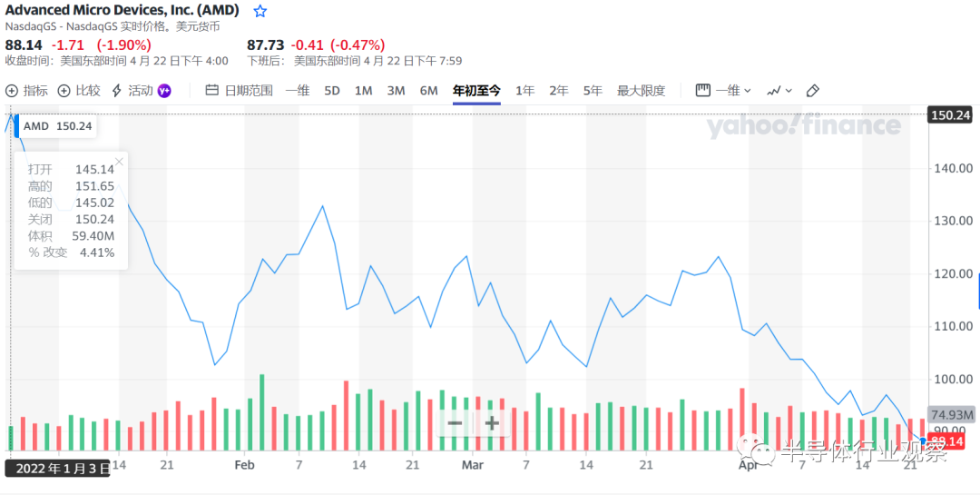Click the 74.93M volume label

[x=952, y=415]
